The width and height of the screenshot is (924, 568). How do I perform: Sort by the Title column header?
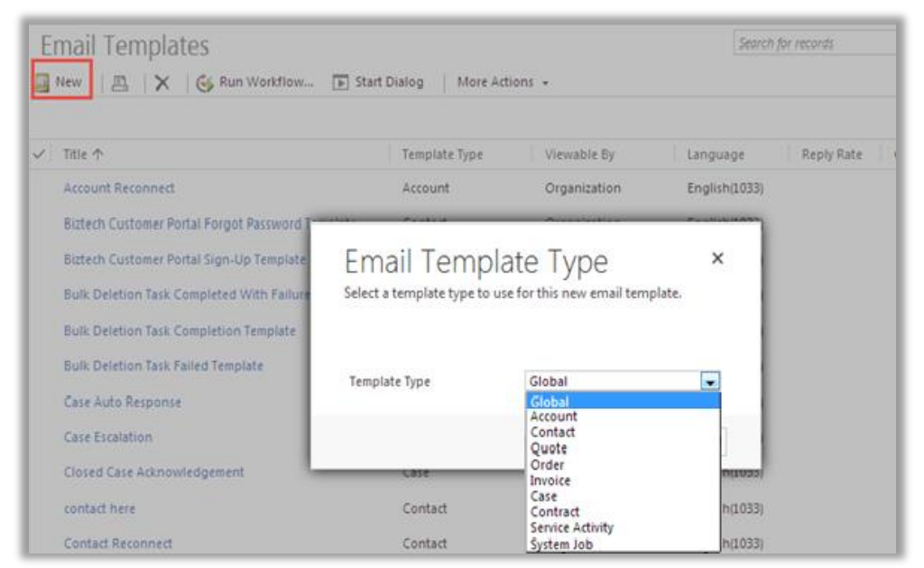[83, 154]
